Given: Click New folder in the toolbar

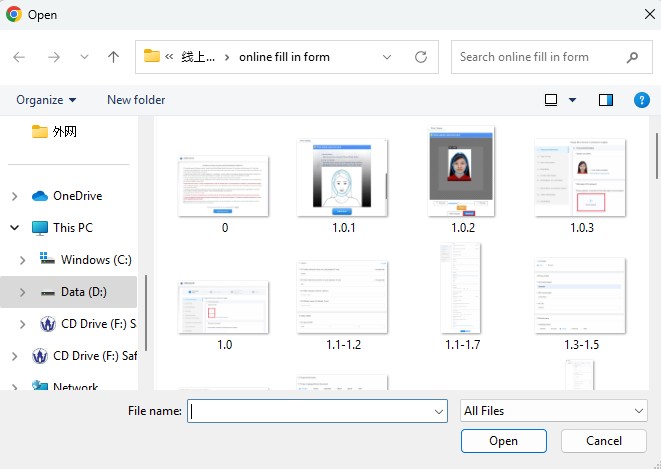Looking at the screenshot, I should [136, 100].
